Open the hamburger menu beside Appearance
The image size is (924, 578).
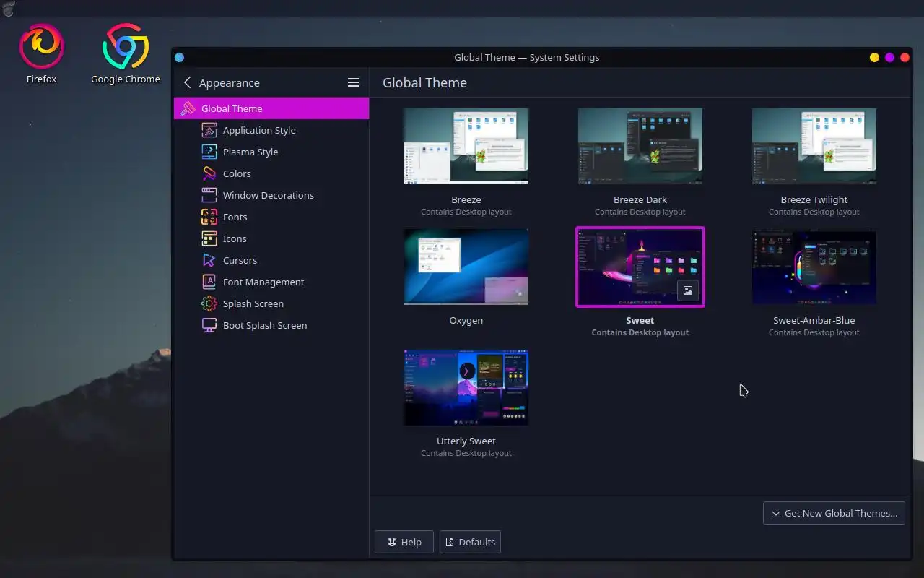tap(354, 82)
